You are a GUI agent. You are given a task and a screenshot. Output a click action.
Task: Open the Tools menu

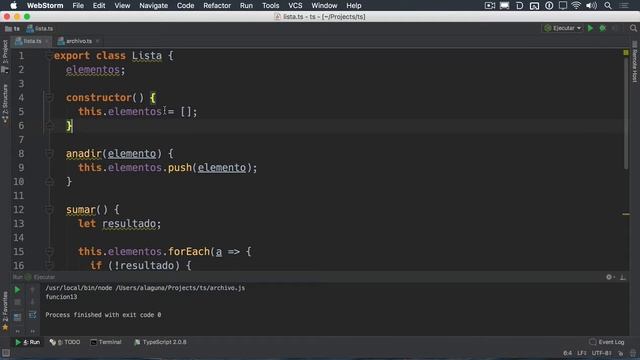point(270,6)
